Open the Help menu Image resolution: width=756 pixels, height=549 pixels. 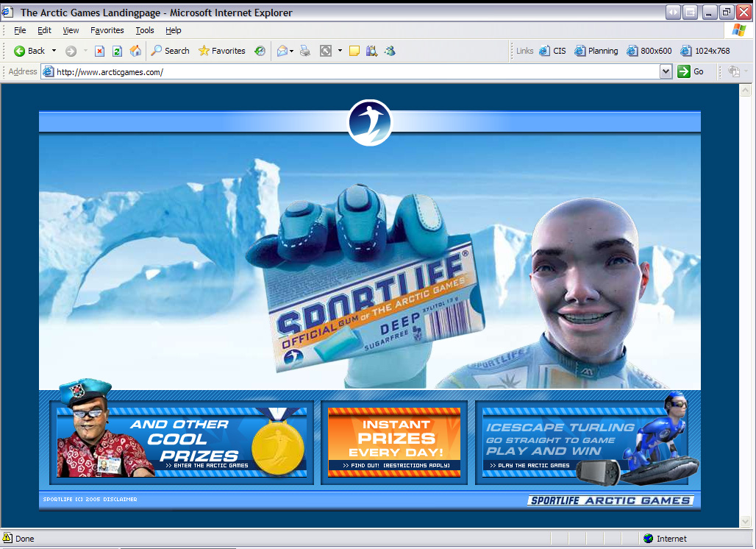pos(173,30)
